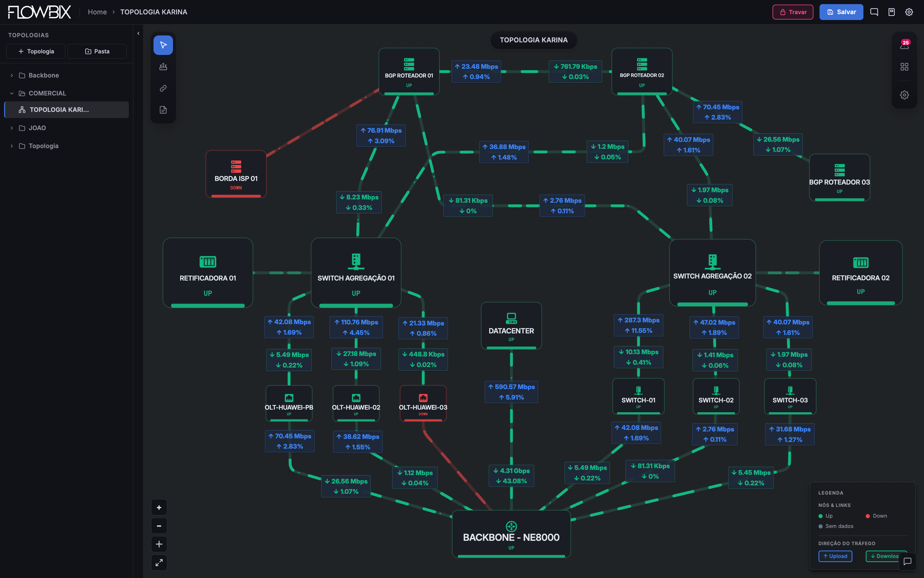
Task: Open the grid layout panel icon
Action: pyautogui.click(x=904, y=67)
